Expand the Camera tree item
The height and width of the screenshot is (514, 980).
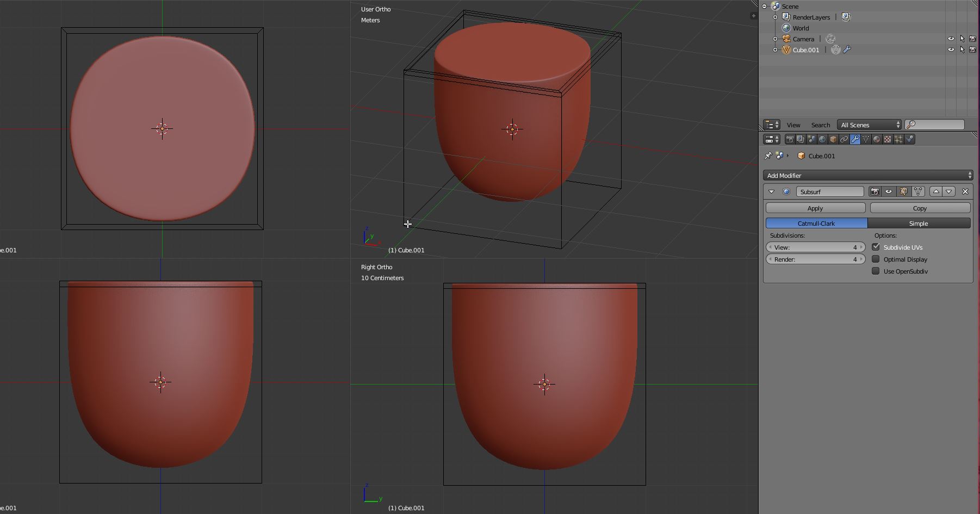(776, 39)
